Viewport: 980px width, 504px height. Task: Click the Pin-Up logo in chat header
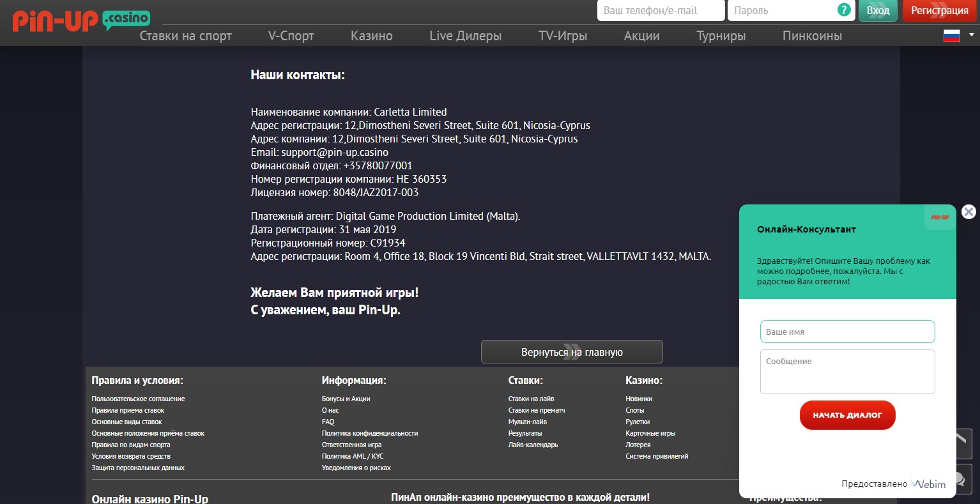[x=940, y=217]
